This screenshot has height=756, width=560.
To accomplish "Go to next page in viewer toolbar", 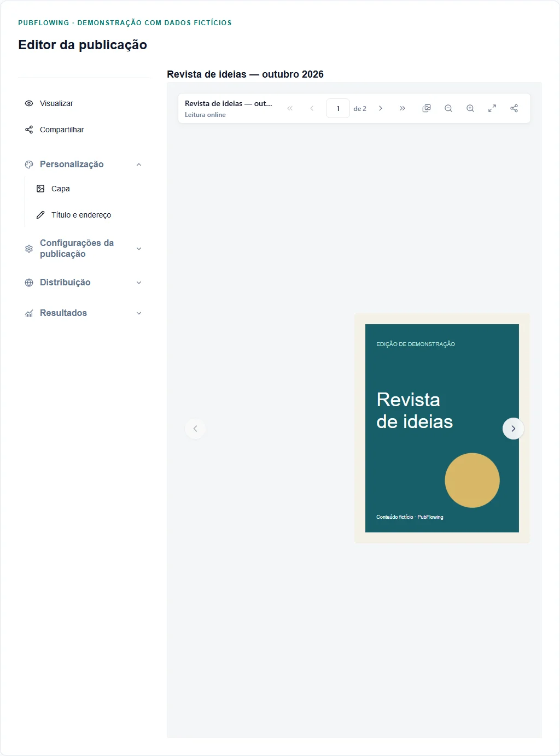I will (x=381, y=108).
